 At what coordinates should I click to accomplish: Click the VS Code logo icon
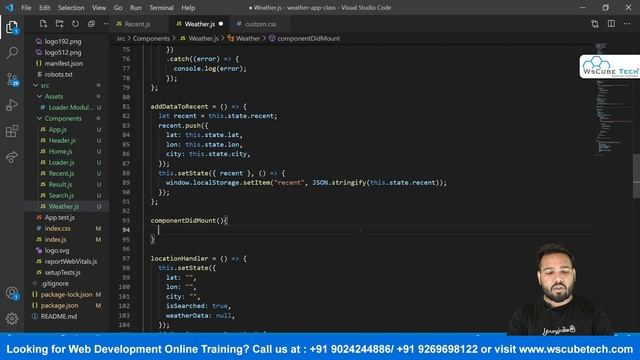pyautogui.click(x=9, y=7)
